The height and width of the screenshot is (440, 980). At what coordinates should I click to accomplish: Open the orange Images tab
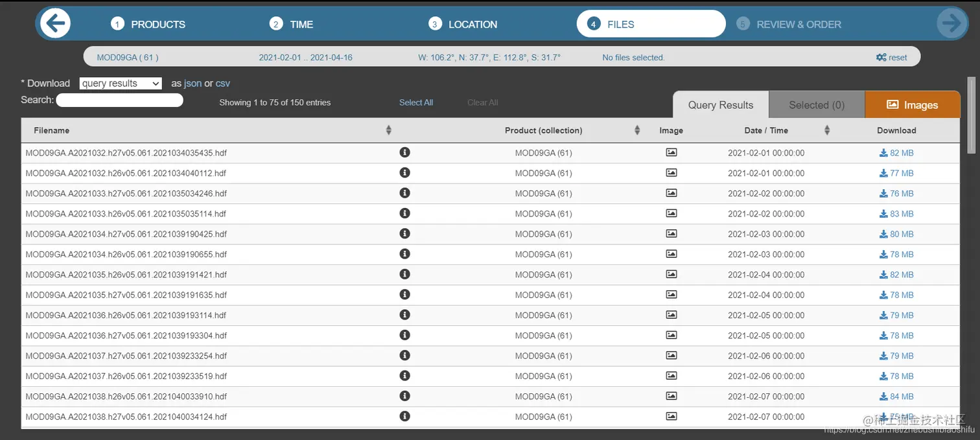pyautogui.click(x=913, y=104)
